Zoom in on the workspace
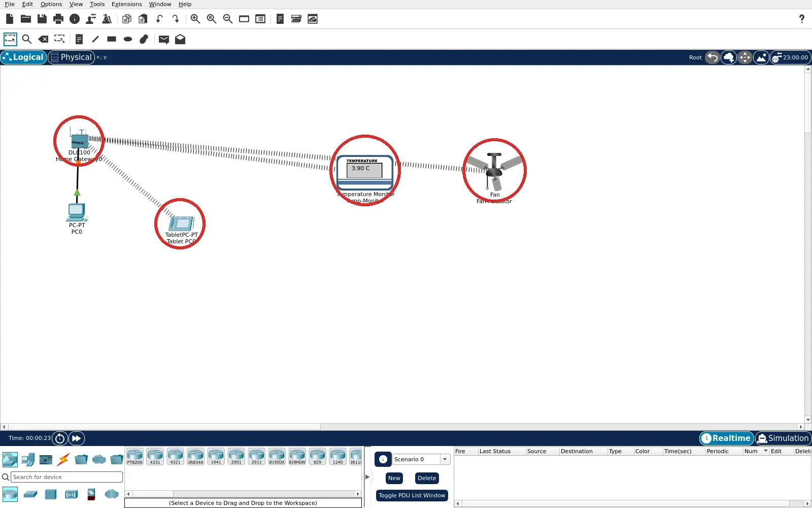This screenshot has width=812, height=508. pos(195,19)
